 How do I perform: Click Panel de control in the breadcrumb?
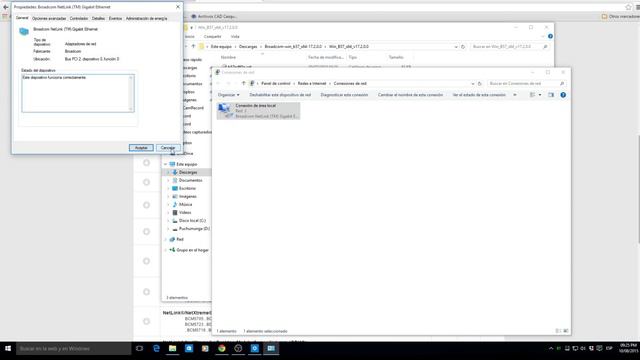(276, 84)
